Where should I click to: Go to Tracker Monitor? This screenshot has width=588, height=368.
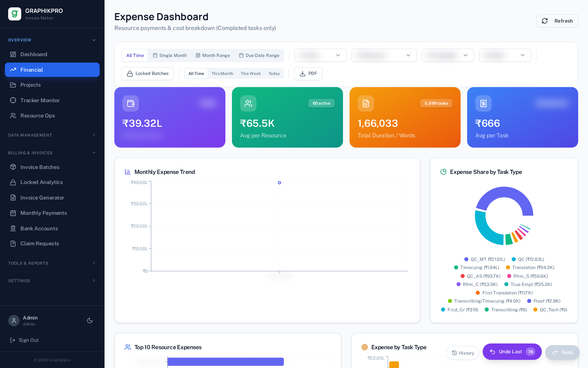coord(52,100)
